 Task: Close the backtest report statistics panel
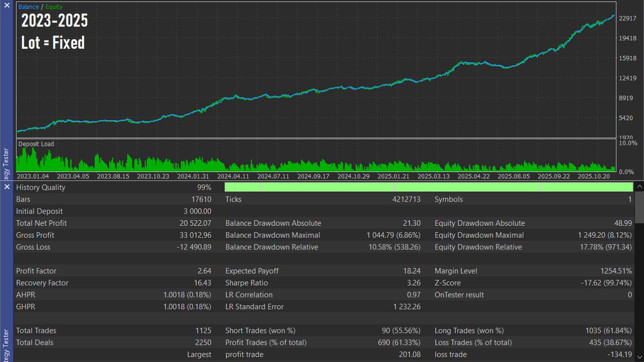7,187
